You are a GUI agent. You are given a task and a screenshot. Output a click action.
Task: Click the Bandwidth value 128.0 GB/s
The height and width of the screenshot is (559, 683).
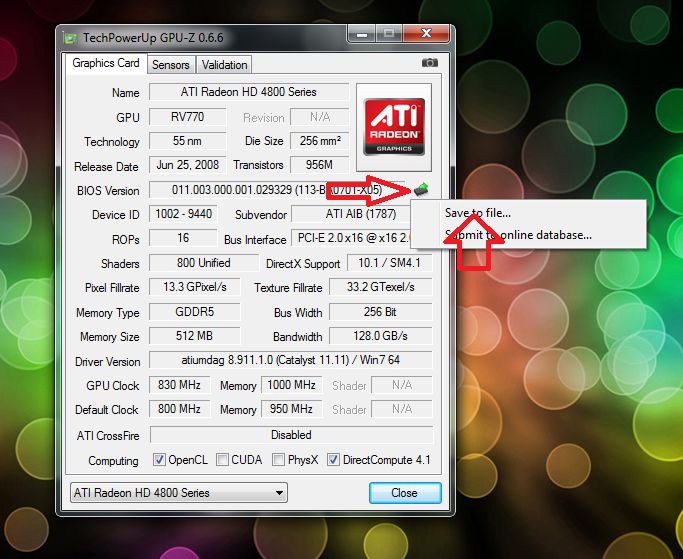(381, 336)
